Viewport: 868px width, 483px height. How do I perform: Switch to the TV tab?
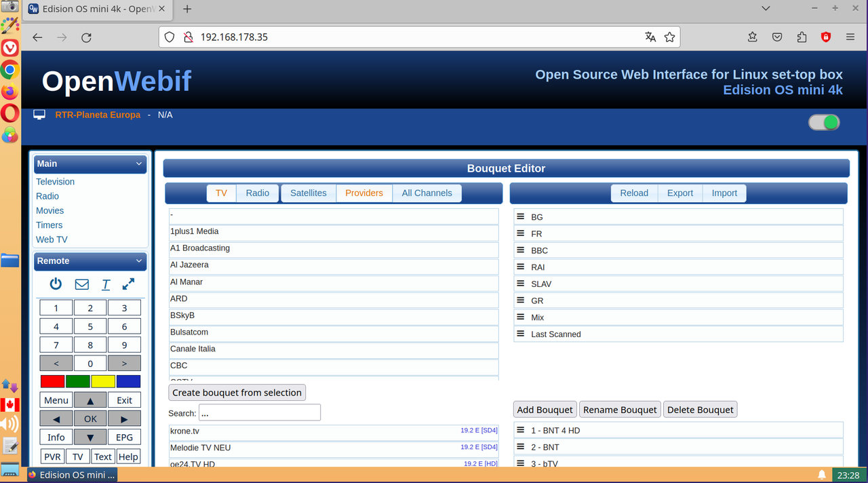point(221,193)
